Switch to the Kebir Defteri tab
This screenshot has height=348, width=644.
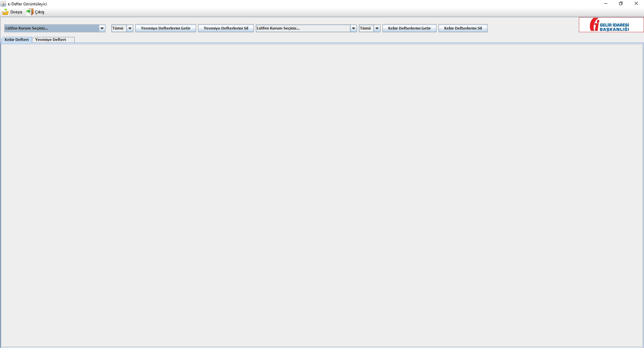16,40
